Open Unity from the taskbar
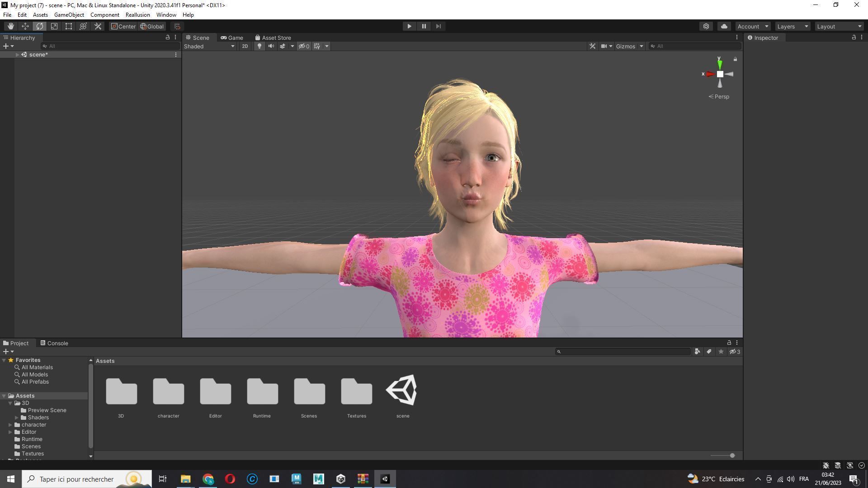Image resolution: width=868 pixels, height=488 pixels. [385, 479]
